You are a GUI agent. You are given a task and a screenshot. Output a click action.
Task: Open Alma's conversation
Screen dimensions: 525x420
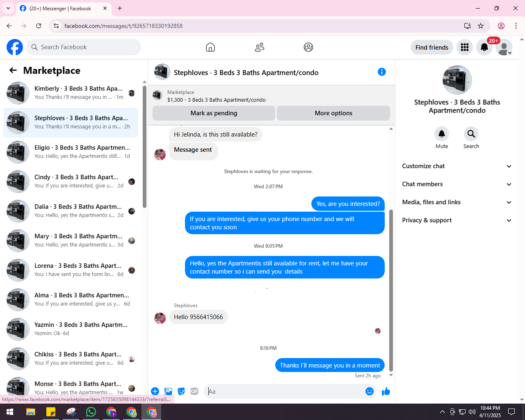71,300
